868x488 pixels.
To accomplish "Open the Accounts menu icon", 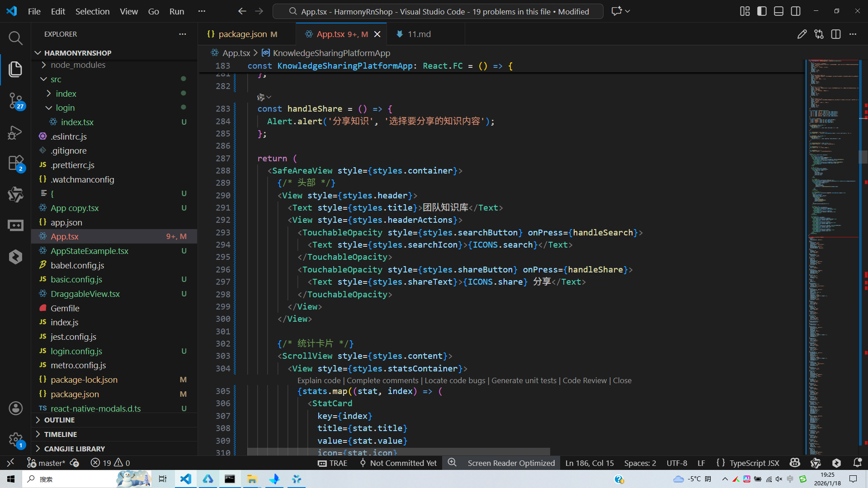I will (x=15, y=408).
